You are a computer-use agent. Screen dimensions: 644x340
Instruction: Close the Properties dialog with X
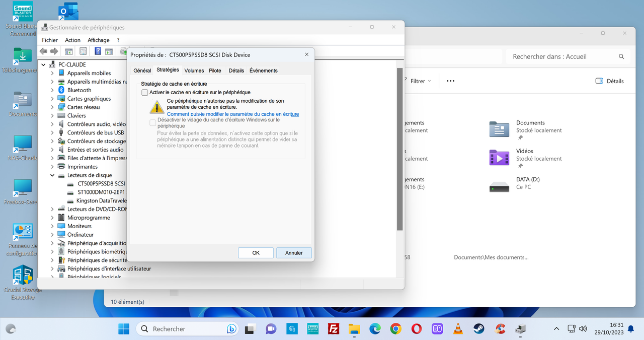click(x=307, y=54)
